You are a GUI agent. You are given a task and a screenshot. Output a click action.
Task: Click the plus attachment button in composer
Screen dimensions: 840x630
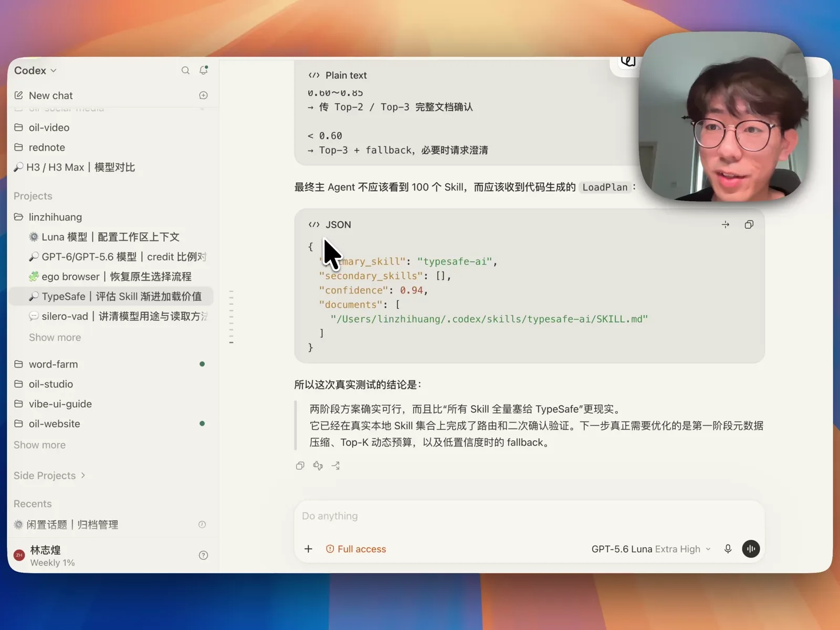point(309,549)
